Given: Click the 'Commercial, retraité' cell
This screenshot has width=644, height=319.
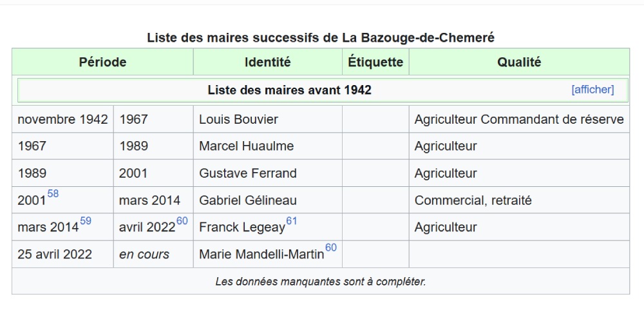Looking at the screenshot, I should [473, 200].
